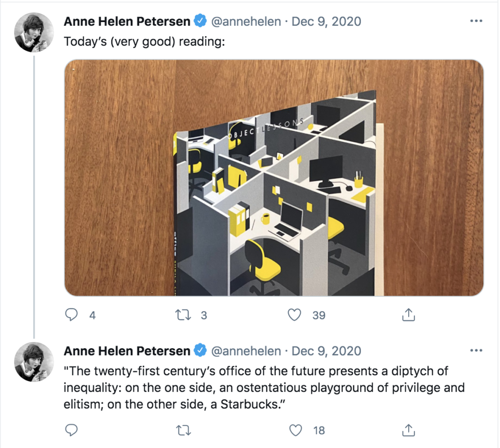Open the book cover photo in first tweet
This screenshot has width=500, height=448.
274,178
